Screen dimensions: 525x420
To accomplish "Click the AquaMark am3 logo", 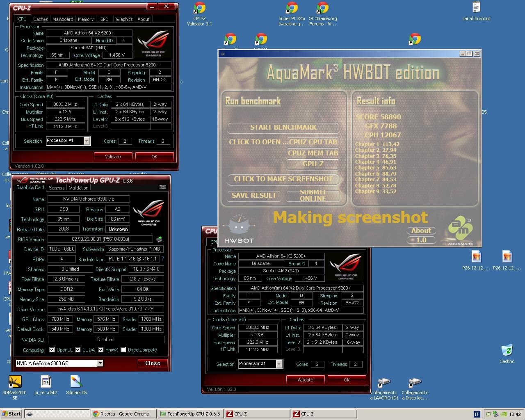I will point(460,231).
